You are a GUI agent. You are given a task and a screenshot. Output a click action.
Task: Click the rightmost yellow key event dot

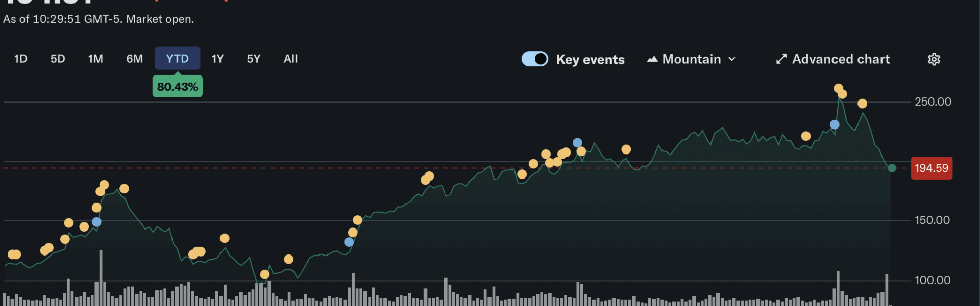[862, 104]
